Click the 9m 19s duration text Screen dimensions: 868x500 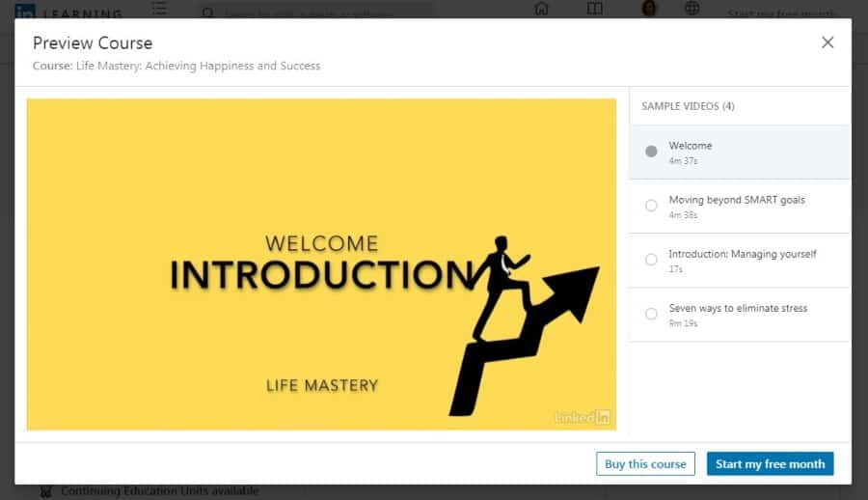point(683,323)
